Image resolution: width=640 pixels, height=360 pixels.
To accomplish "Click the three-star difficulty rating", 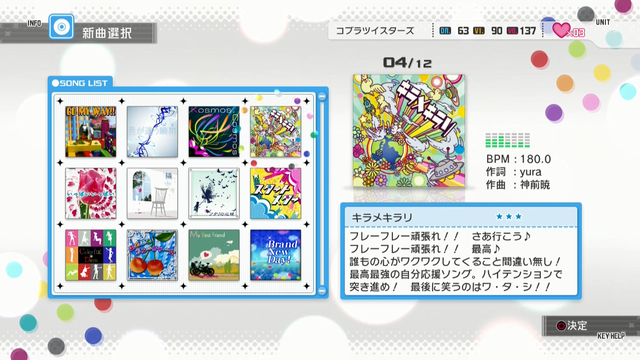I will click(509, 216).
